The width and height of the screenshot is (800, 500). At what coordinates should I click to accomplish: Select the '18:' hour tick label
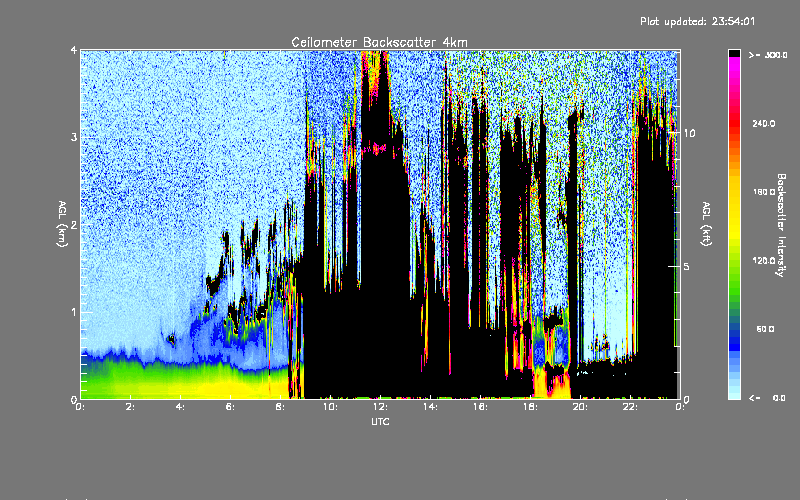530,407
